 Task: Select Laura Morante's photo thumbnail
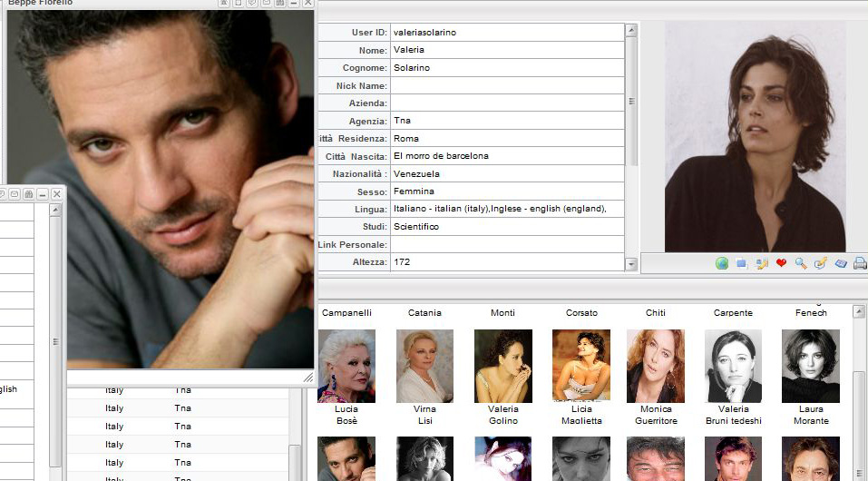click(x=811, y=366)
